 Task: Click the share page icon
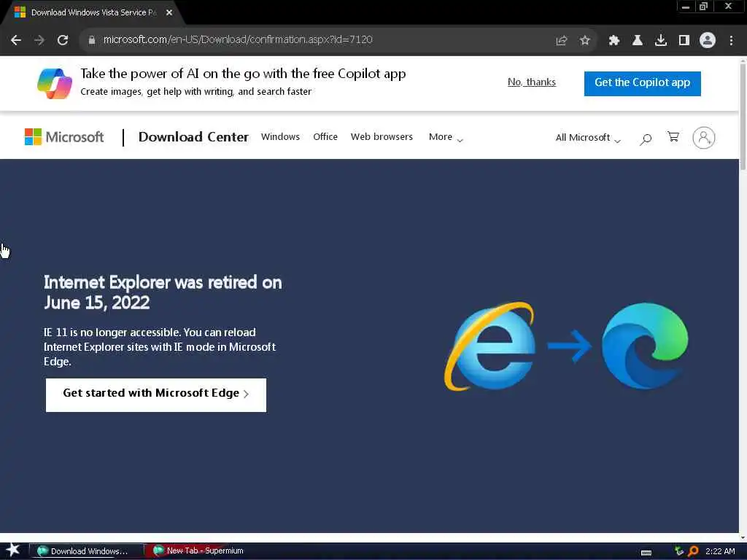(562, 41)
